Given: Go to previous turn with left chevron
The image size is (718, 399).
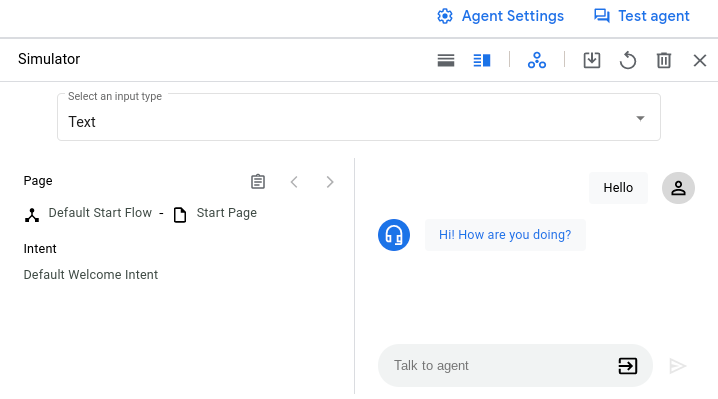Looking at the screenshot, I should [294, 182].
